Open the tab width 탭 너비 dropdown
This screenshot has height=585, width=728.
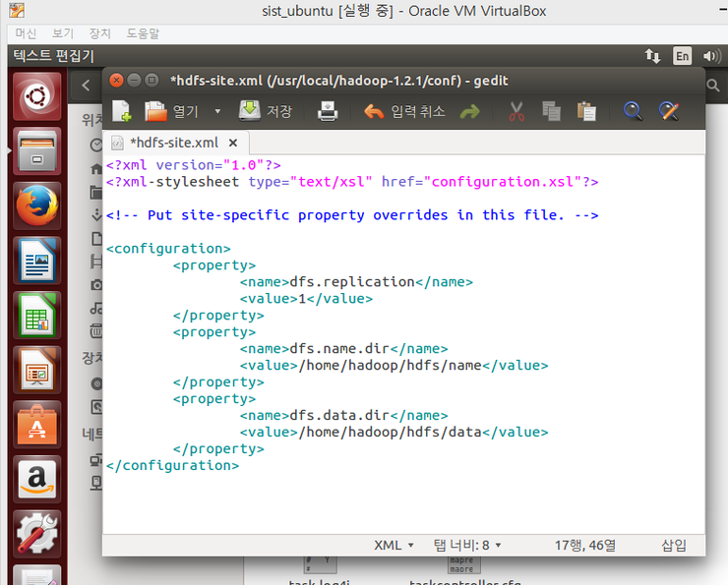point(467,545)
